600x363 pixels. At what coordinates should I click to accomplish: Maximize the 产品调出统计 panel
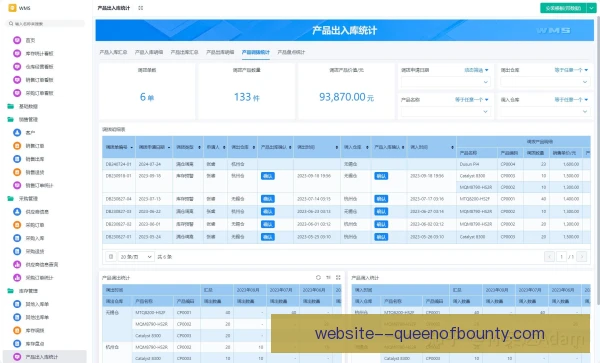click(338, 277)
